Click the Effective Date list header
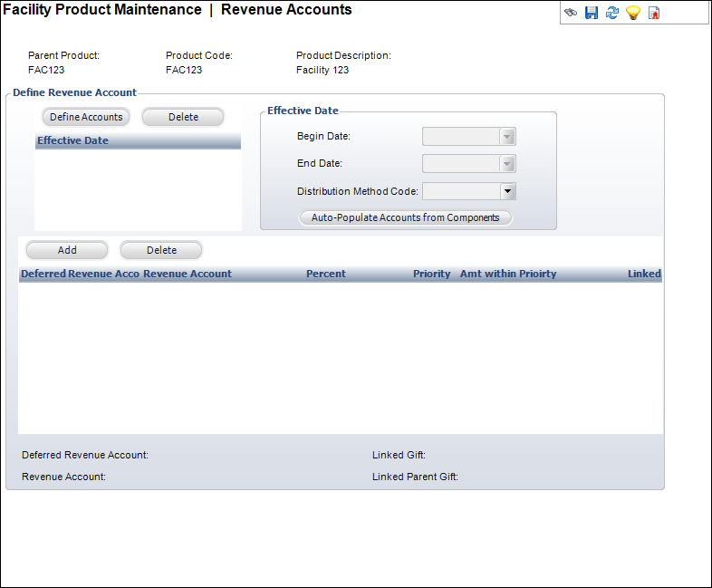The width and height of the screenshot is (712, 588). pos(137,141)
